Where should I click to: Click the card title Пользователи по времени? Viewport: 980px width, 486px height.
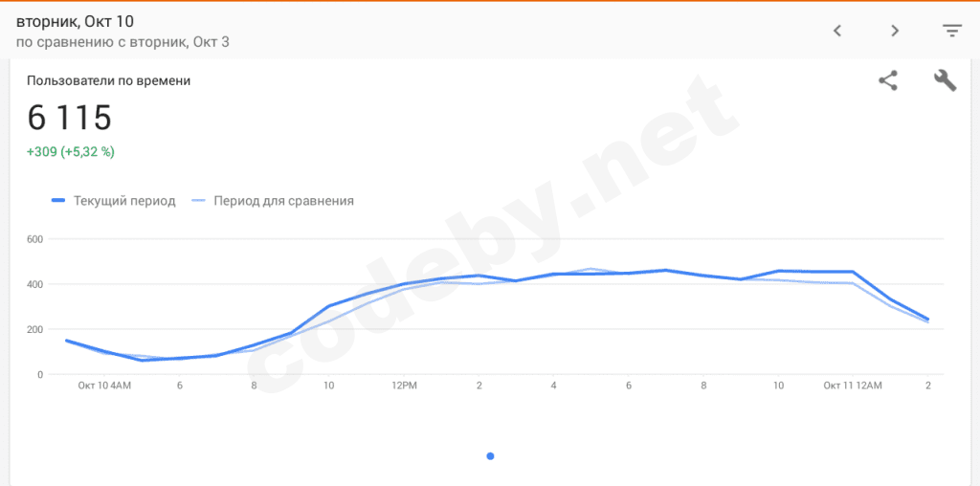[x=108, y=81]
